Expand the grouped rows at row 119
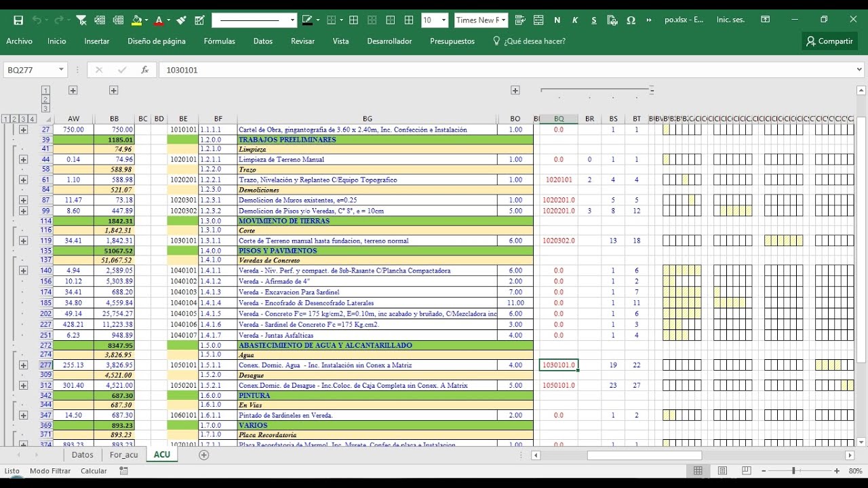Viewport: 868px width, 488px height. 23,241
